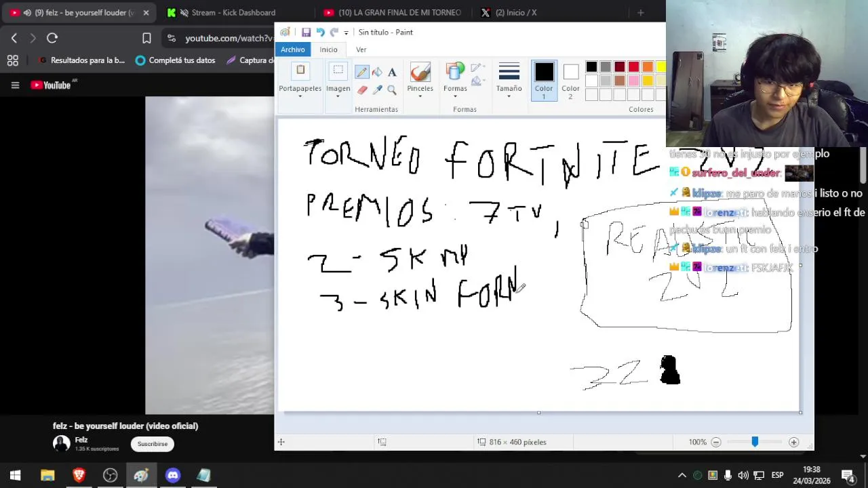The width and height of the screenshot is (868, 488).
Task: Open File Explorer from the taskbar
Action: [47, 475]
